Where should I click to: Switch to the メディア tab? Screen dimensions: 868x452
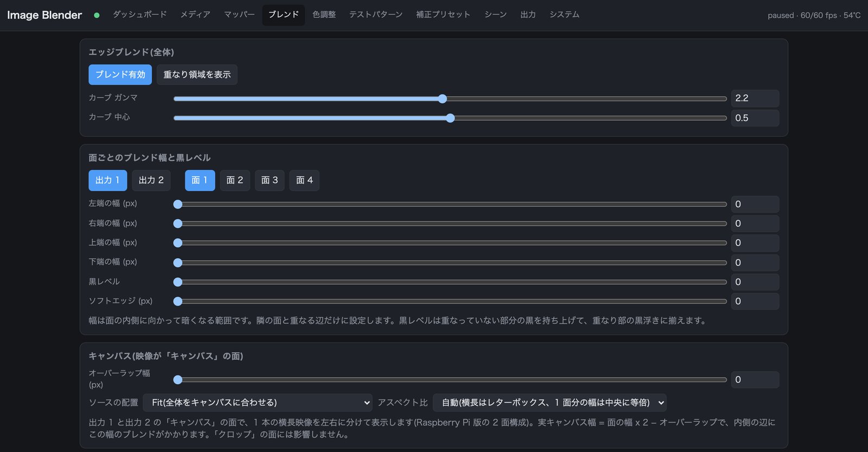click(195, 15)
